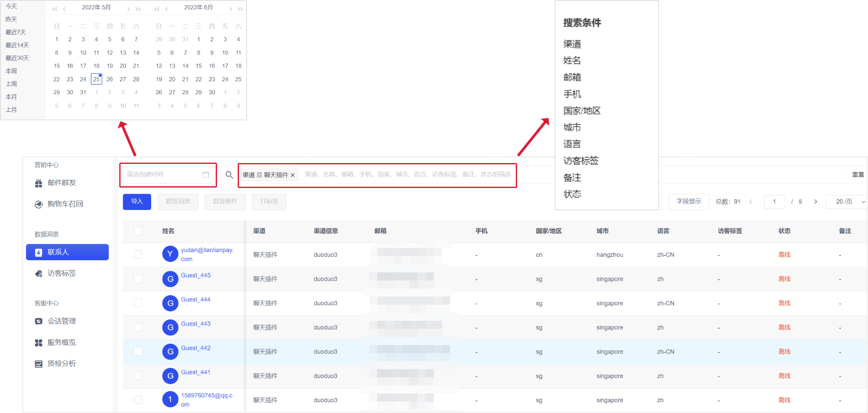This screenshot has height=413, width=868.
Task: Click avatar 1 of 1589760745 contact
Action: [170, 399]
